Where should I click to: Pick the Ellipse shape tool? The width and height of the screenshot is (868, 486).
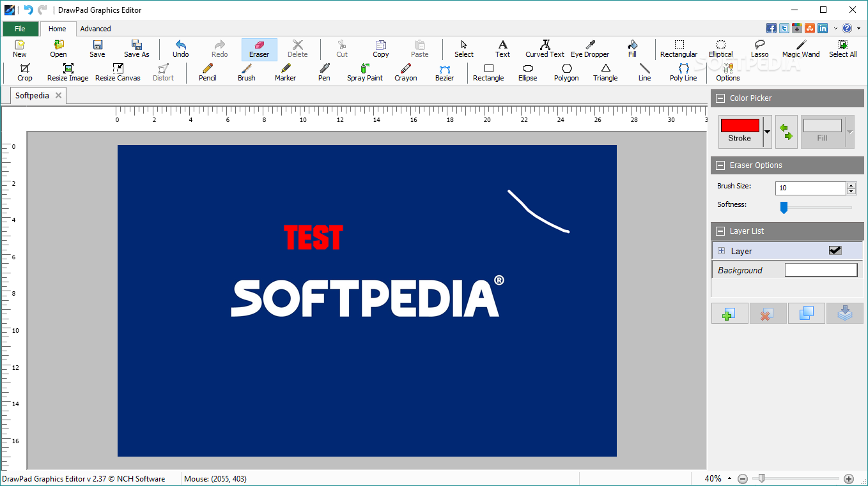coord(528,72)
